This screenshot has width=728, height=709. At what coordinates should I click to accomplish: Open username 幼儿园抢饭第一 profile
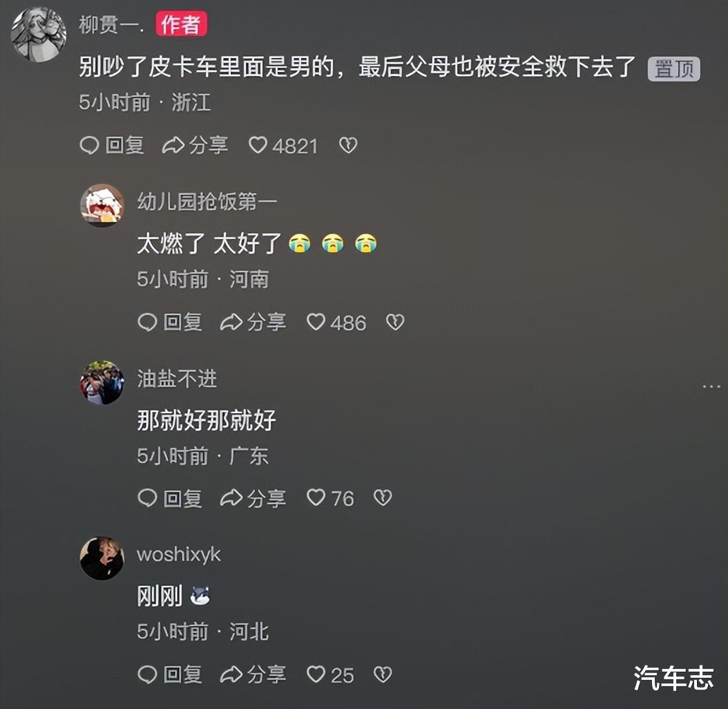(207, 202)
